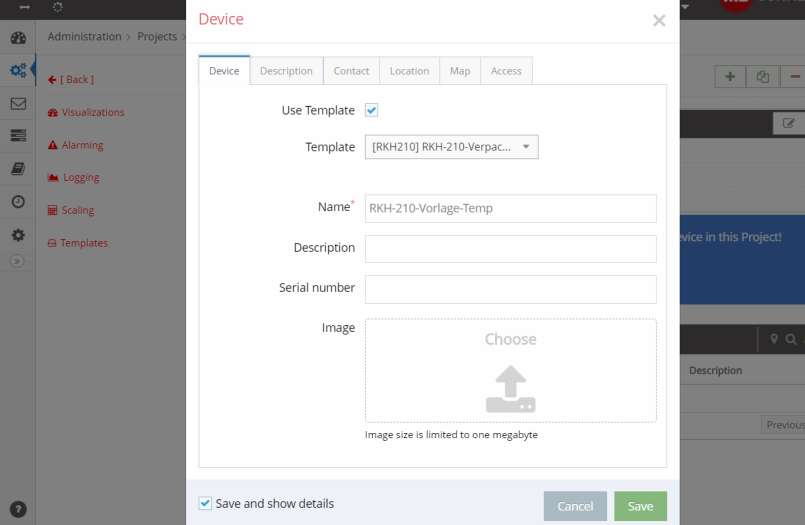Close the Device dialog with X
Screen dimensions: 805x525
659,20
